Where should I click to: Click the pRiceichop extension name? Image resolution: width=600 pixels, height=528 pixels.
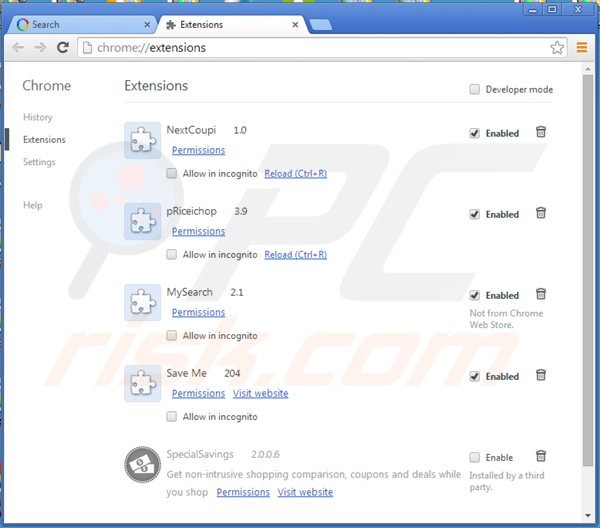coord(192,211)
